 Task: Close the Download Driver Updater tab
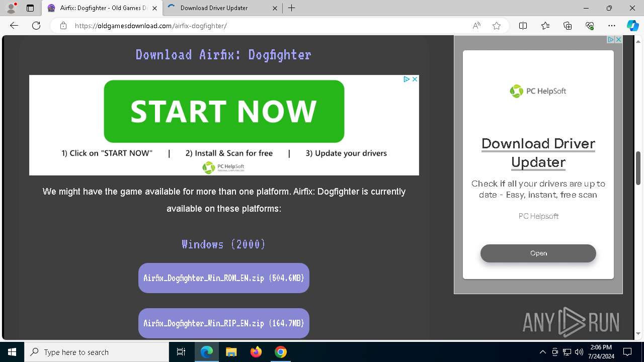[x=275, y=8]
